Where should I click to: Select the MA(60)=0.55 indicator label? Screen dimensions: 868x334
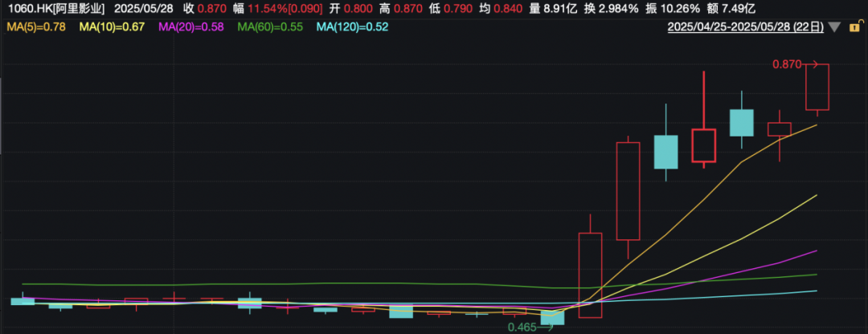[270, 26]
